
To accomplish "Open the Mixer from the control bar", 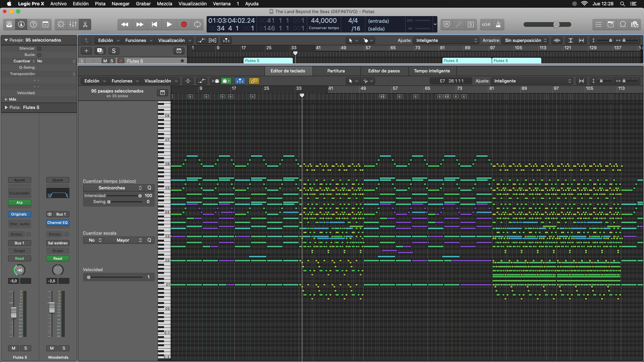I will click(73, 24).
